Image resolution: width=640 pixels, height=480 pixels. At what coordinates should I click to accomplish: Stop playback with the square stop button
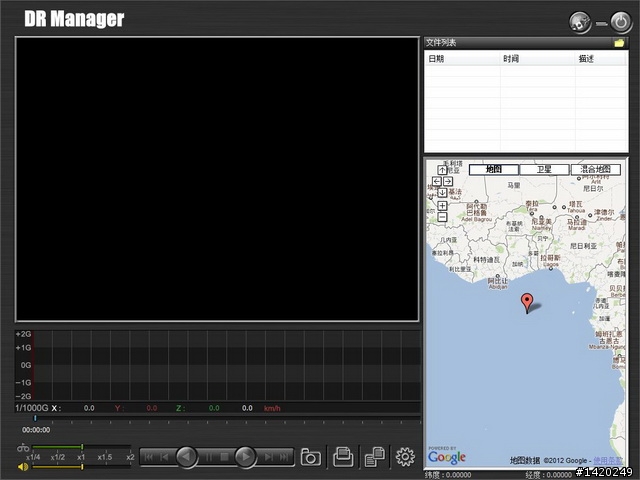click(x=224, y=457)
